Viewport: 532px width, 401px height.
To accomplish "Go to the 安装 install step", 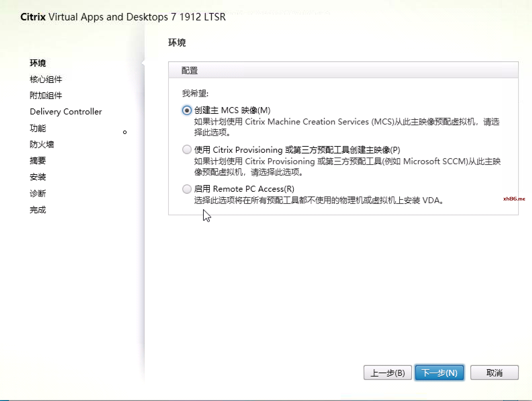I will coord(38,177).
